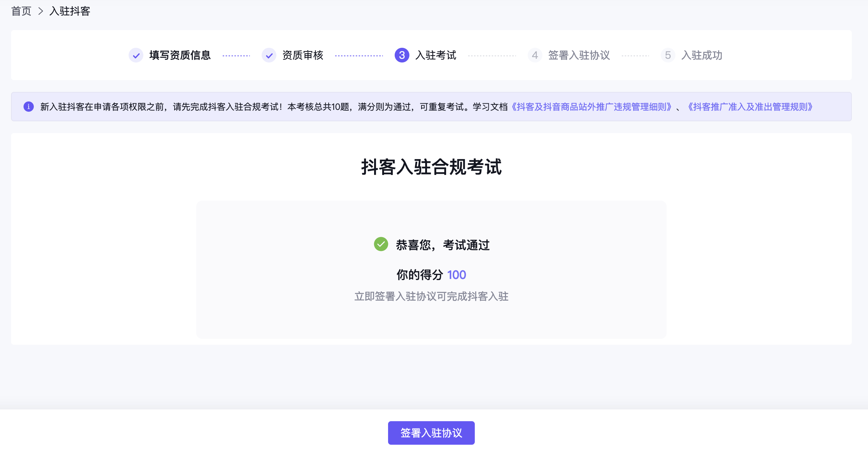Viewport: 868px width, 455px height.
Task: Click the info icon in the notice banner
Action: click(29, 107)
